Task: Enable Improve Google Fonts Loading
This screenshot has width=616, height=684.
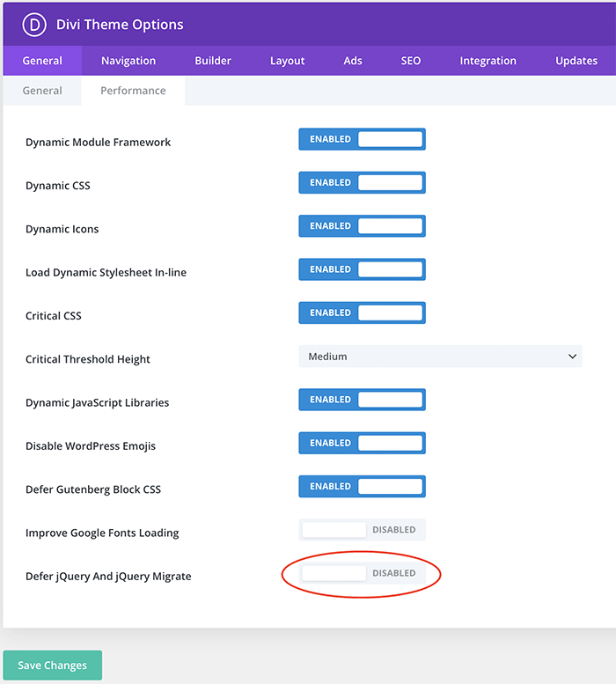Action: click(362, 530)
